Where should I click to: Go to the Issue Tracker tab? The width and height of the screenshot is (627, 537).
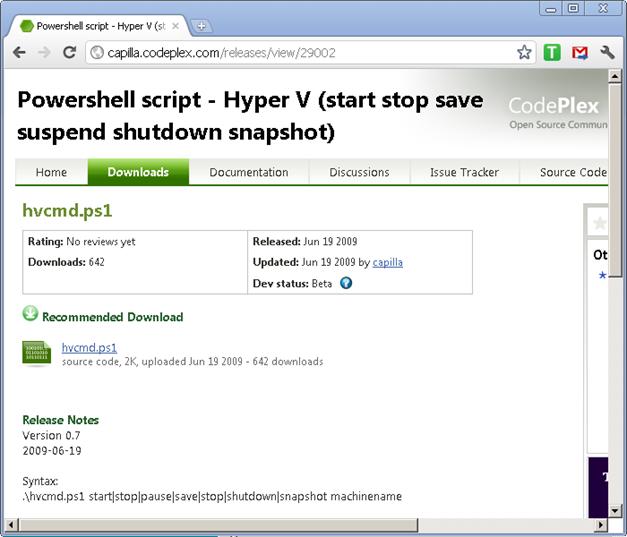[x=464, y=172]
